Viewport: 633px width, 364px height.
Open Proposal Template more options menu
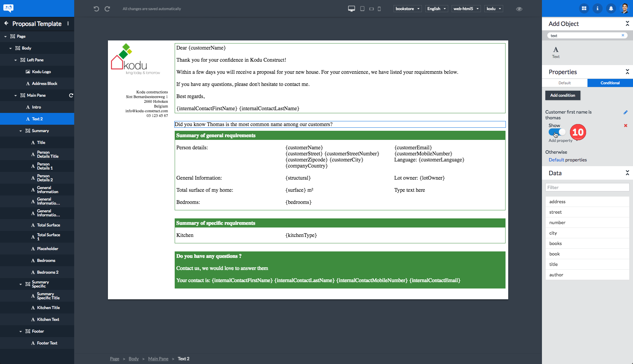pyautogui.click(x=68, y=24)
